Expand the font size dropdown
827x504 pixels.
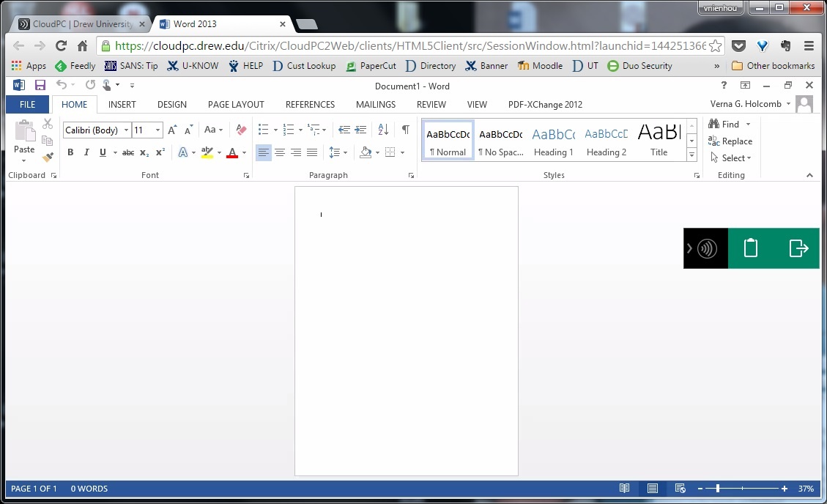pyautogui.click(x=157, y=130)
